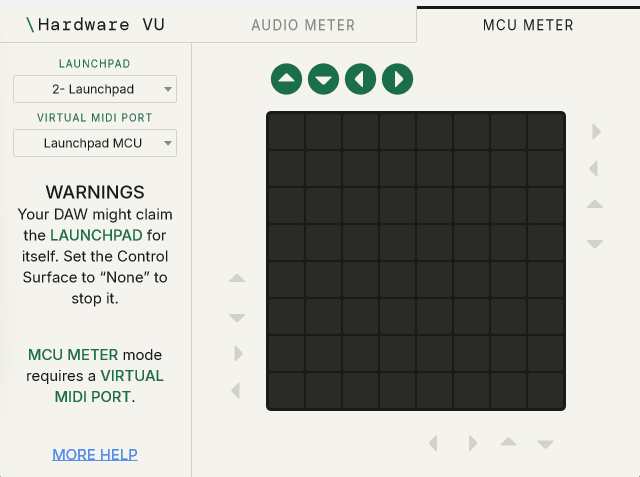The image size is (640, 477).
Task: Click the top-right pad of the grid
Action: [545, 131]
